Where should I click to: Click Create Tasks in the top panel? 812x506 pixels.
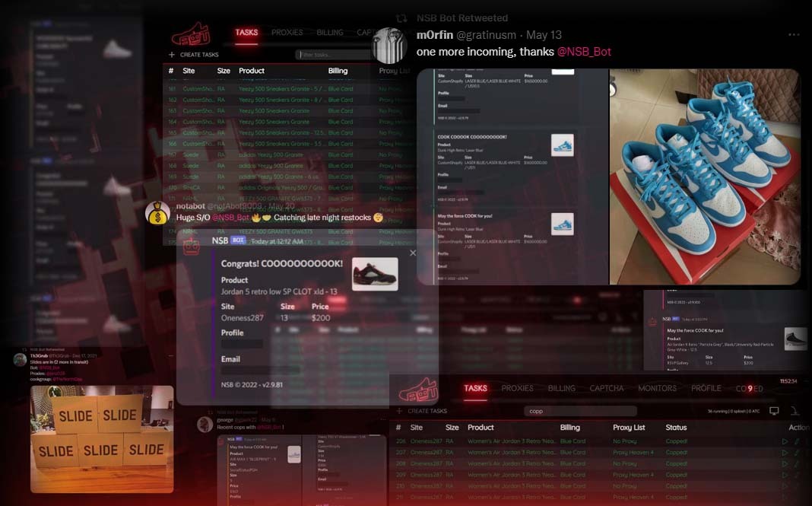click(x=199, y=55)
